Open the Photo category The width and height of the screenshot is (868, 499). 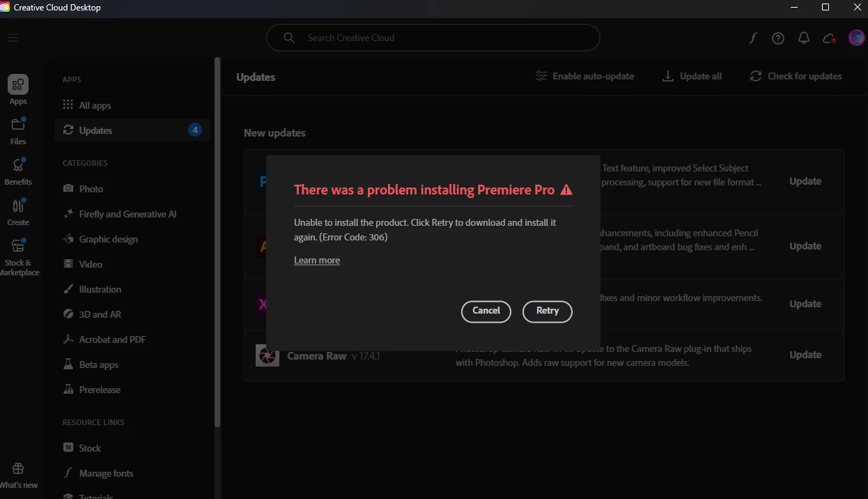point(91,189)
